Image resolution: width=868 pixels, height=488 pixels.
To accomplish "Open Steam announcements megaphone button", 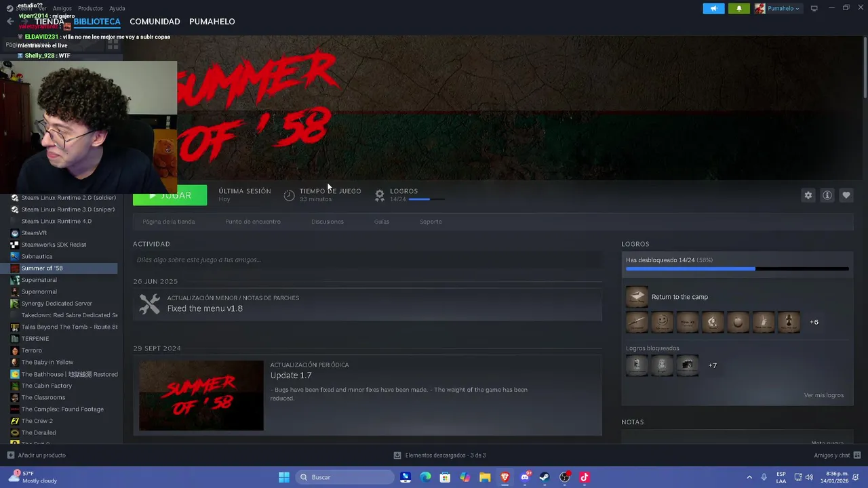I will (x=713, y=8).
